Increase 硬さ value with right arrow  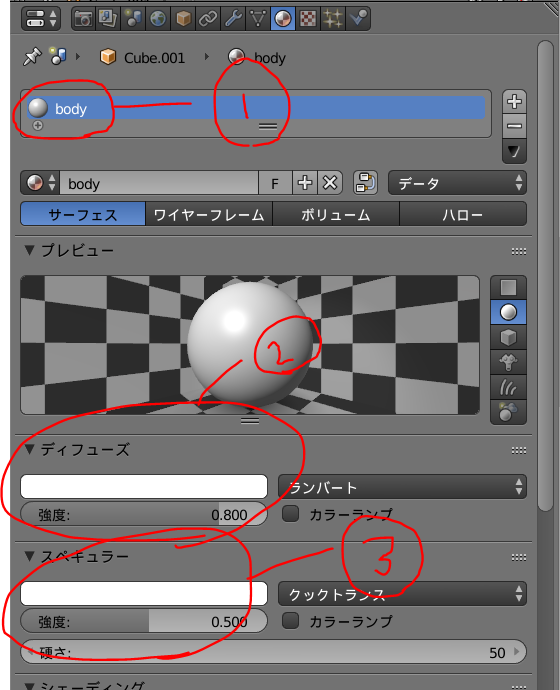(517, 652)
